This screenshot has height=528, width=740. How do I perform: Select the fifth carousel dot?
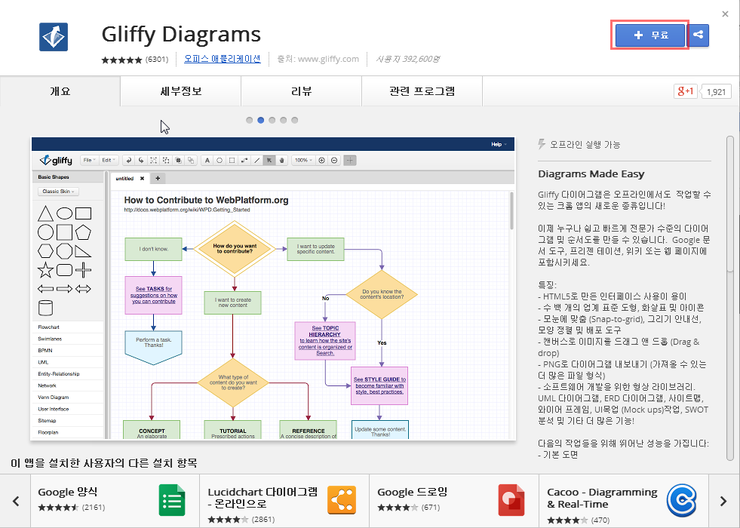click(x=294, y=120)
